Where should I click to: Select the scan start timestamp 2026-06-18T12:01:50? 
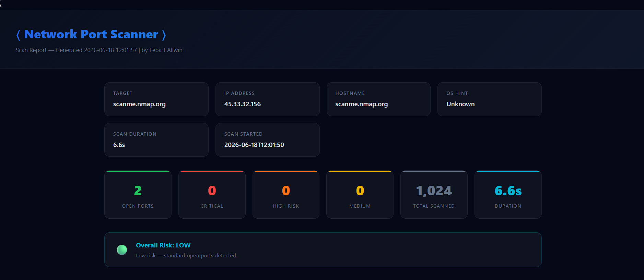(254, 145)
